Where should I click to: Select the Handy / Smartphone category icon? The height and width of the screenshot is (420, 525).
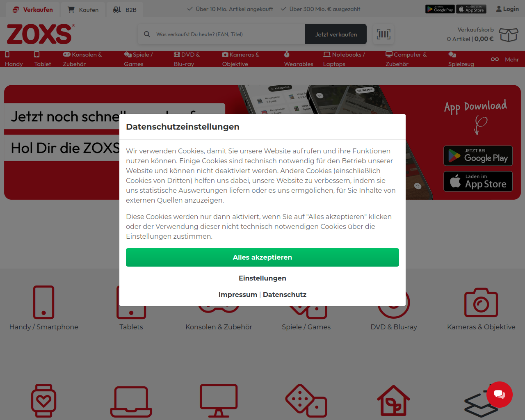coord(43,302)
